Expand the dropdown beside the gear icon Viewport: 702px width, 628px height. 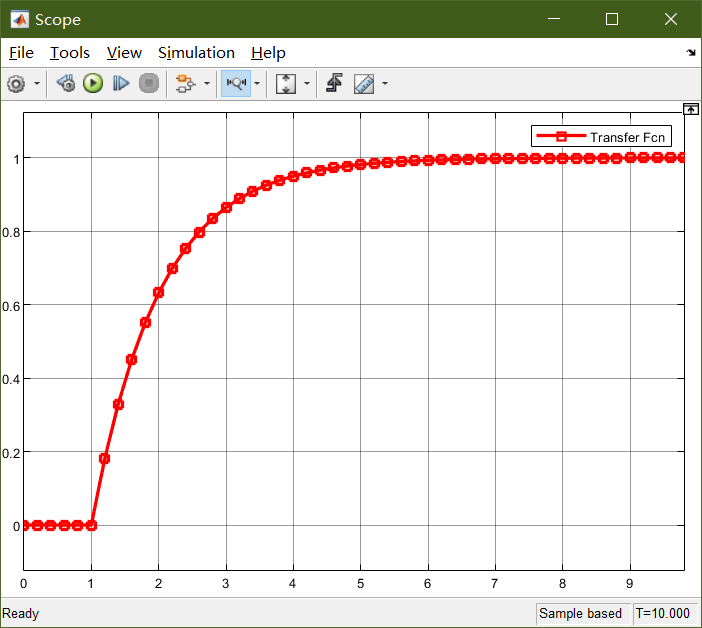[x=38, y=84]
